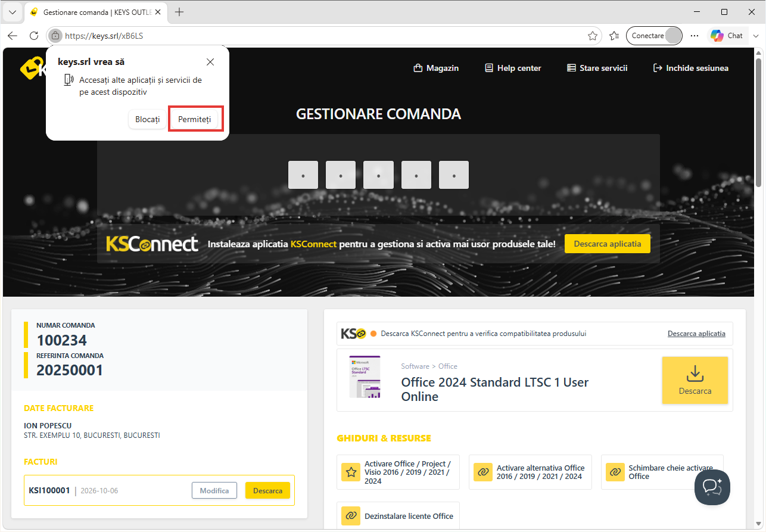Viewport: 766px width, 532px height.
Task: Click the Software > Office breadcrumb
Action: click(429, 366)
